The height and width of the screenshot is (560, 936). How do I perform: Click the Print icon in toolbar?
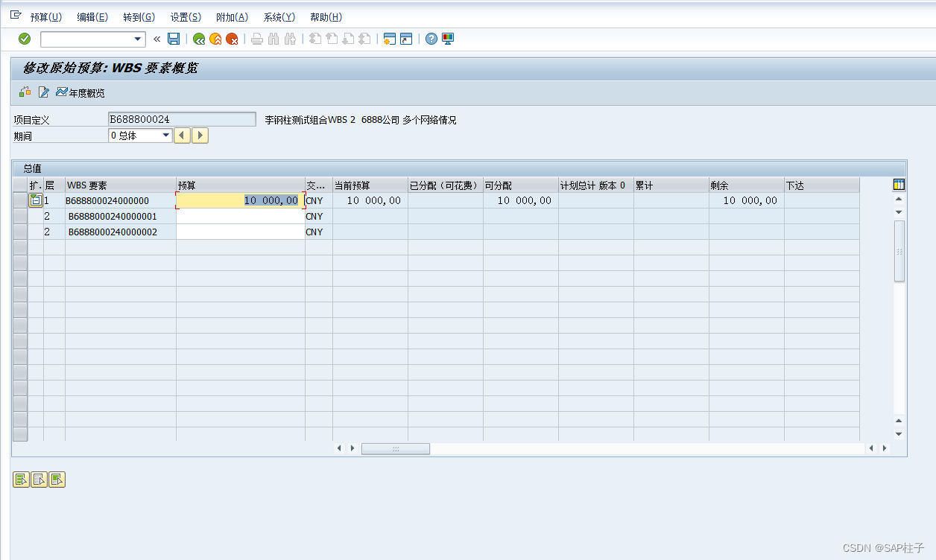[257, 39]
